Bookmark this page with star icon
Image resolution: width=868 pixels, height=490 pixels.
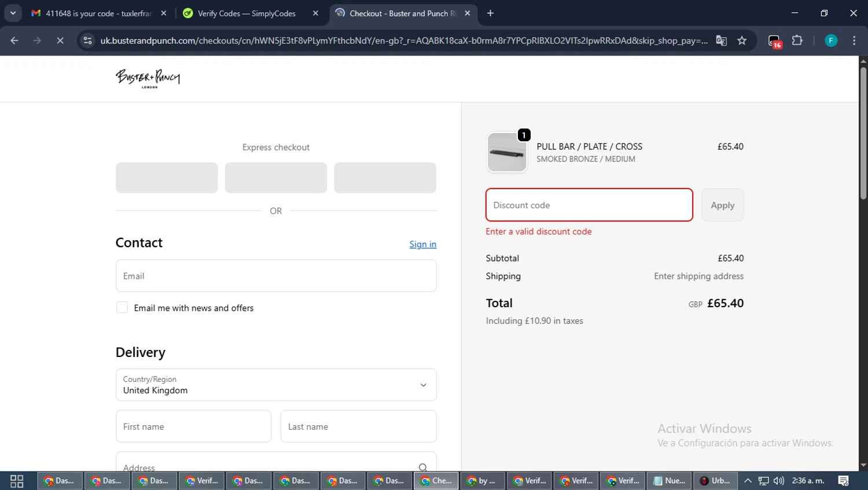(742, 40)
